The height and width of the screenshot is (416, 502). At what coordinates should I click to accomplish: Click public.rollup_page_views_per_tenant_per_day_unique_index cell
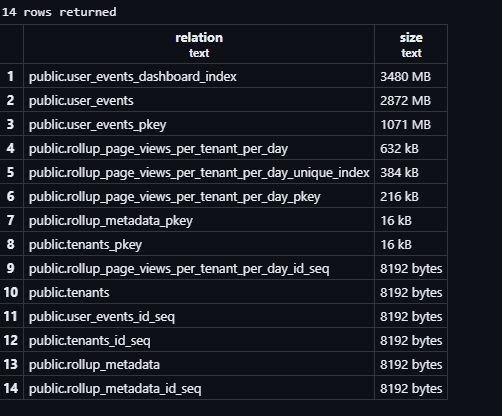coord(199,172)
